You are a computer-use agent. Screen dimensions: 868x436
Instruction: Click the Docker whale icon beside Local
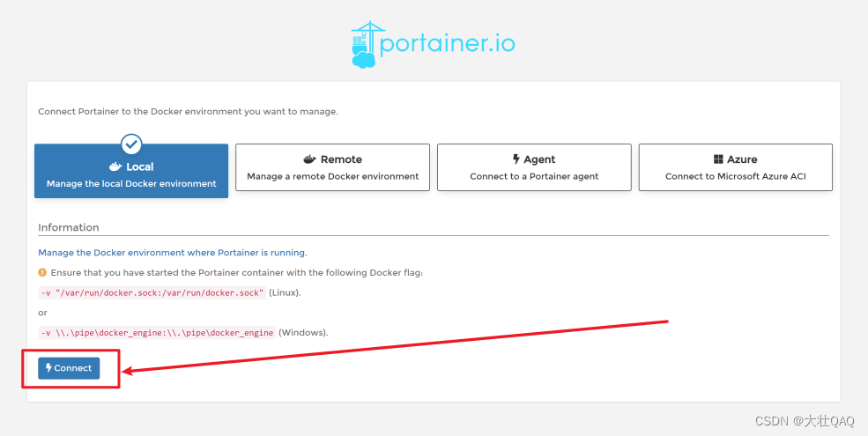pos(115,166)
